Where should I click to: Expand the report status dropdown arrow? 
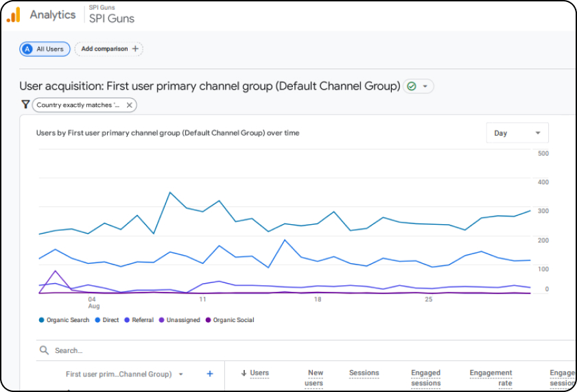click(425, 86)
